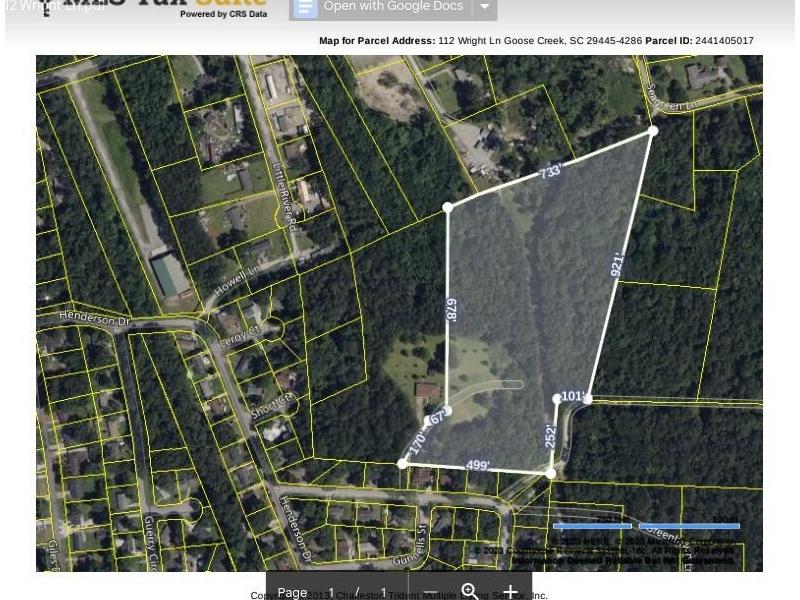Screen dimensions: 800x600
Task: Click the Map for Parcel Address label
Action: coord(377,41)
